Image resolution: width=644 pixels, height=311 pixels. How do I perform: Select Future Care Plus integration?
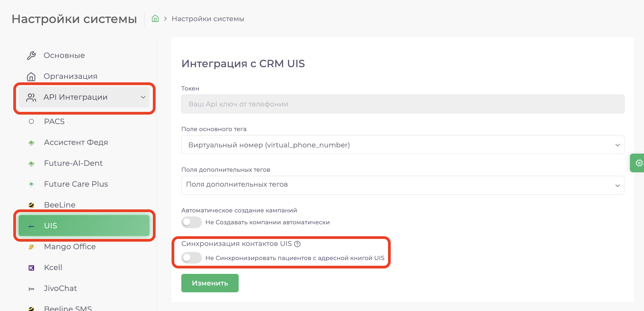click(84, 184)
